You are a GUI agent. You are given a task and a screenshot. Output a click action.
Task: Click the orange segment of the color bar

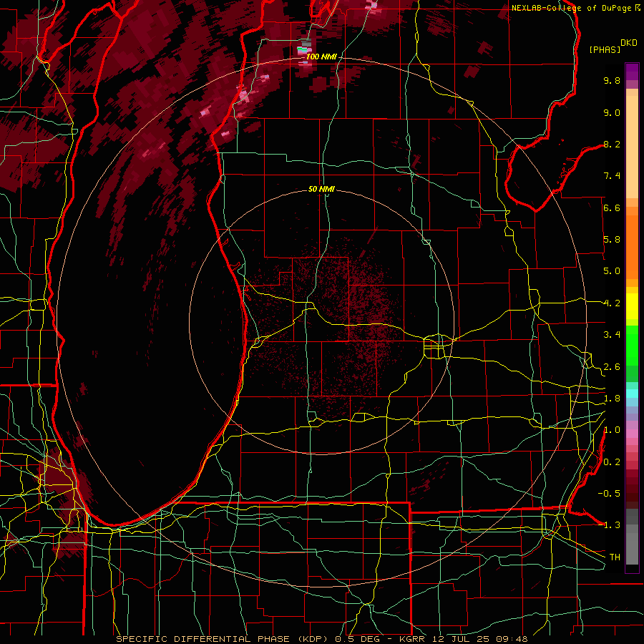point(632,246)
